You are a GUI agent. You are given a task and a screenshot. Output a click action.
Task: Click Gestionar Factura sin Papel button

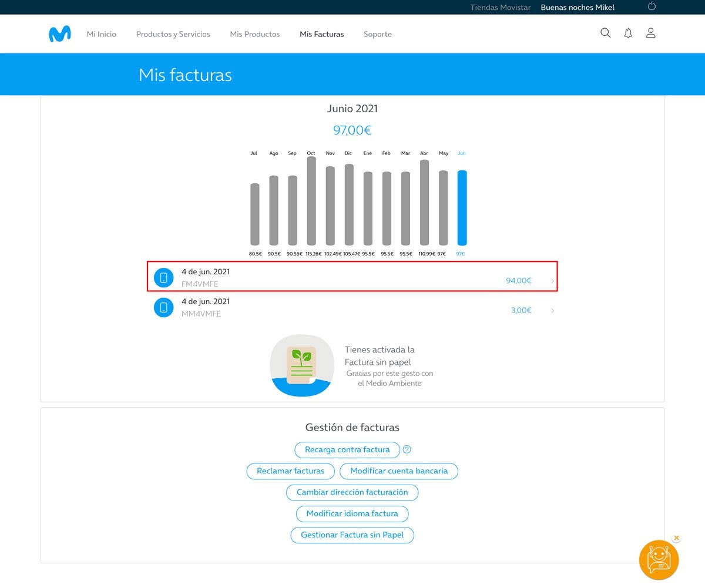[x=352, y=535]
